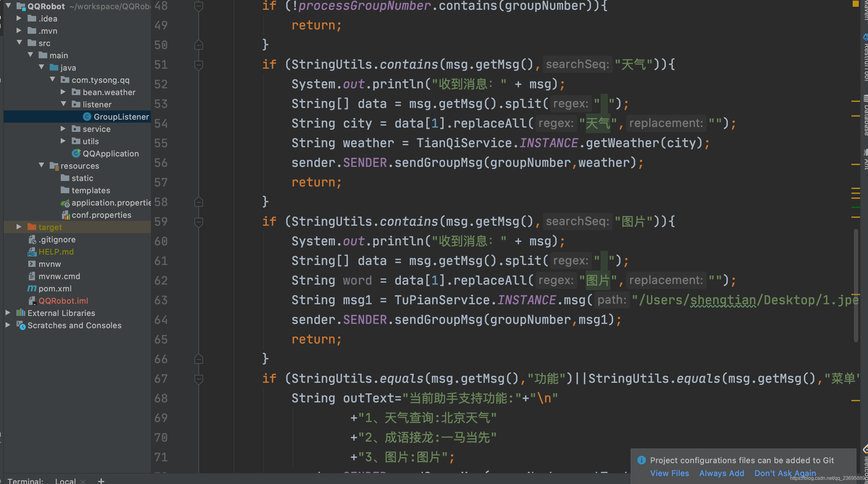Viewport: 868px width, 484px height.
Task: Toggle code folding at line 51
Action: (x=198, y=64)
